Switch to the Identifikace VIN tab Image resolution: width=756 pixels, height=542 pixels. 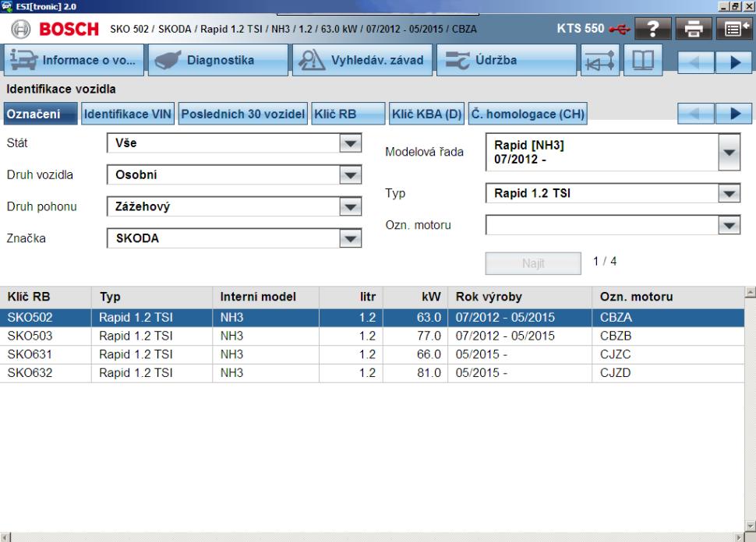pyautogui.click(x=128, y=114)
